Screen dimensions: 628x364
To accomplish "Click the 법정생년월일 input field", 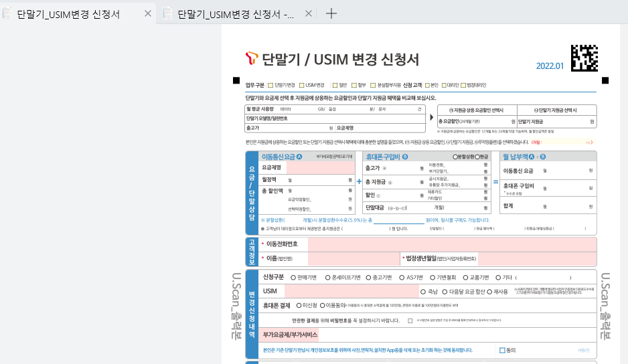I will (537, 259).
